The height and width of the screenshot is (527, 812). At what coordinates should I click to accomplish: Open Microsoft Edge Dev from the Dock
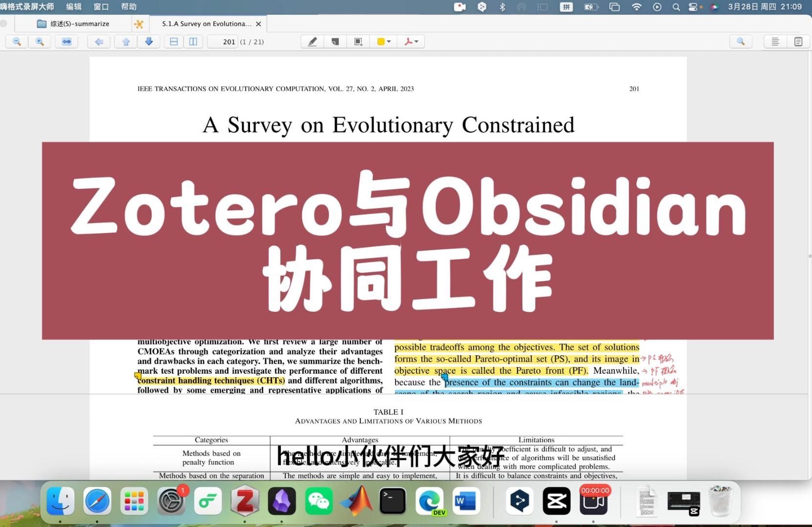click(x=430, y=501)
